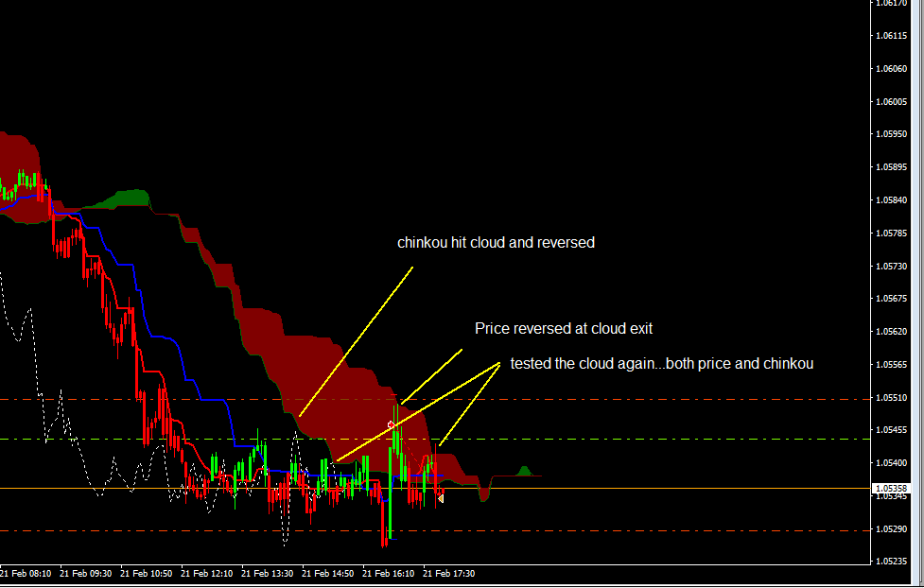
Task: Click the 1.05950 price axis label
Action: click(x=891, y=133)
